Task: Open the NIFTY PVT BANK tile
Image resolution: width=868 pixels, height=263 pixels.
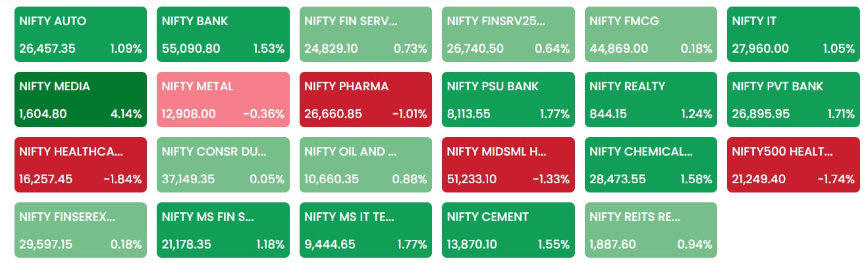Action: click(x=794, y=100)
